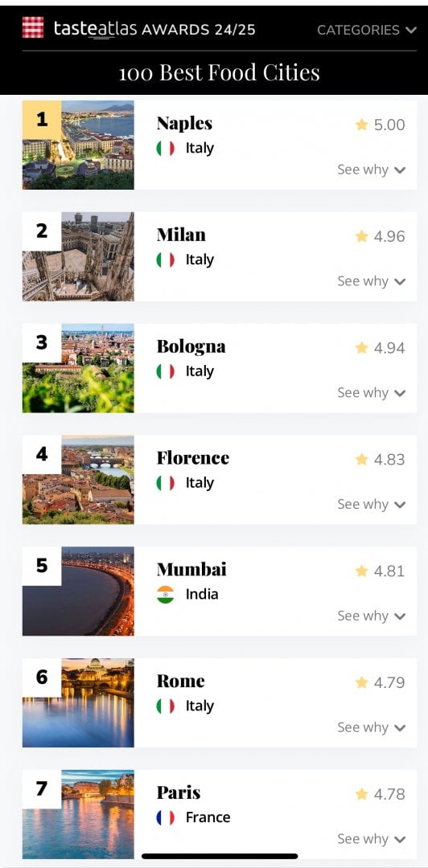The height and width of the screenshot is (868, 428).
Task: Select the Florence city name link
Action: coord(193,458)
